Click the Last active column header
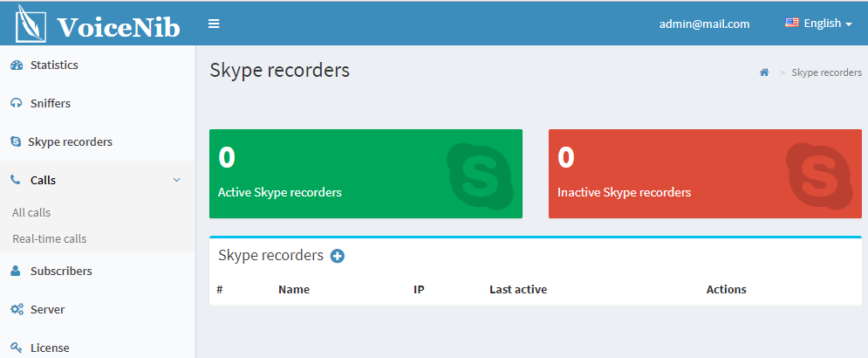Viewport: 868px width, 358px height. click(x=518, y=290)
